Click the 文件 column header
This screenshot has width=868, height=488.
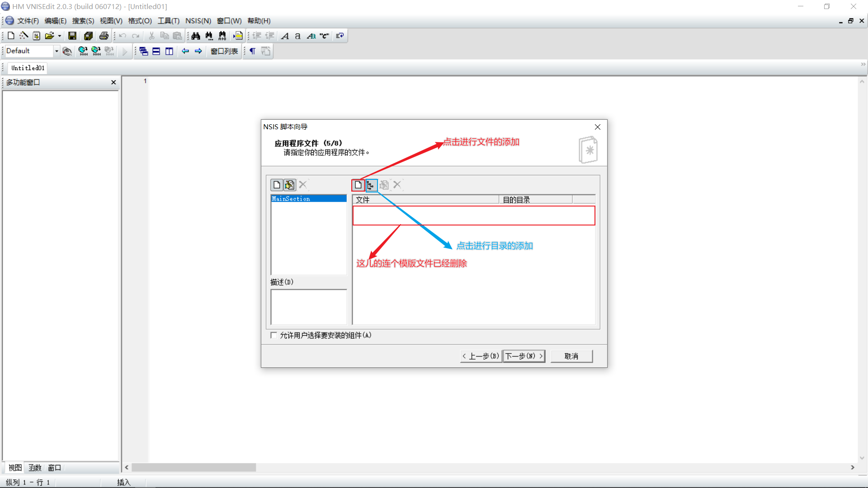point(426,200)
